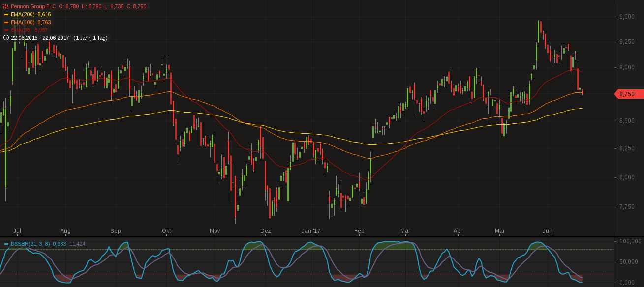
Task: Select the red EMA(38) line marker icon
Action: [x=6, y=30]
